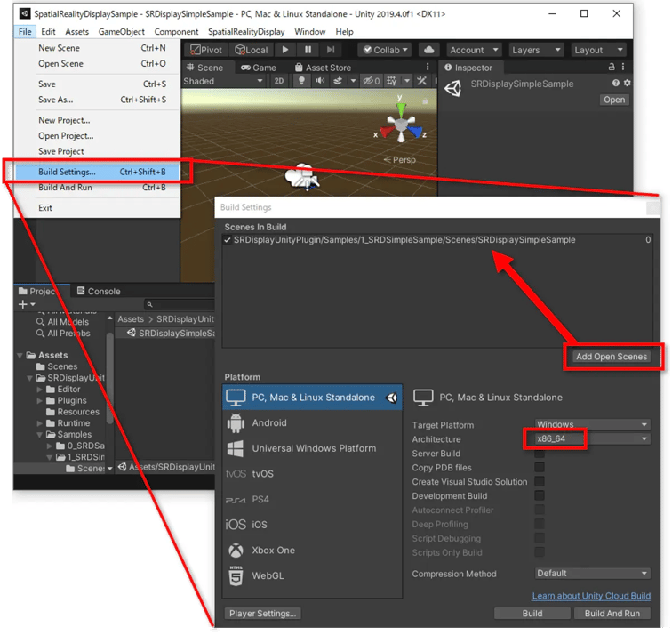
Task: Click the Project panel search field
Action: coord(180,304)
